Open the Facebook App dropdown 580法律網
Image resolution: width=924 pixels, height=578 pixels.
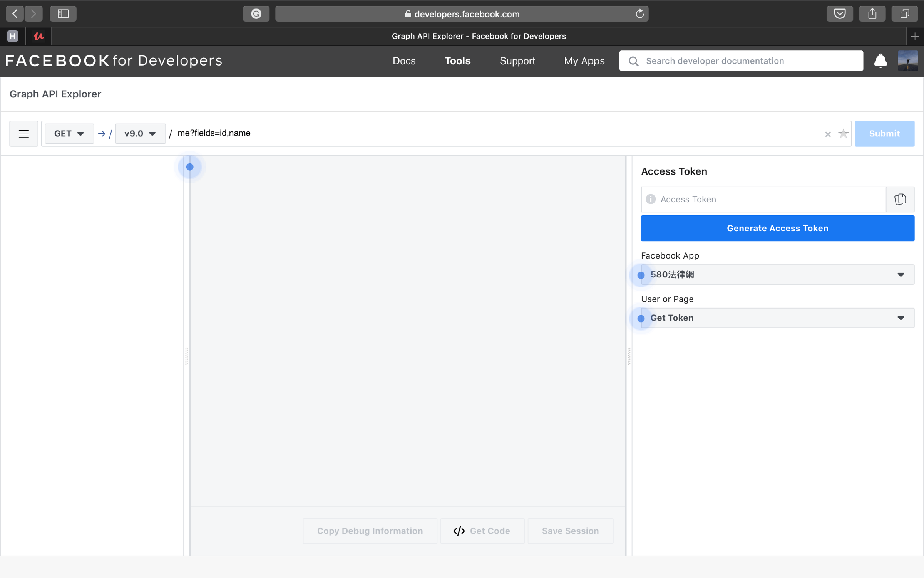click(x=778, y=275)
